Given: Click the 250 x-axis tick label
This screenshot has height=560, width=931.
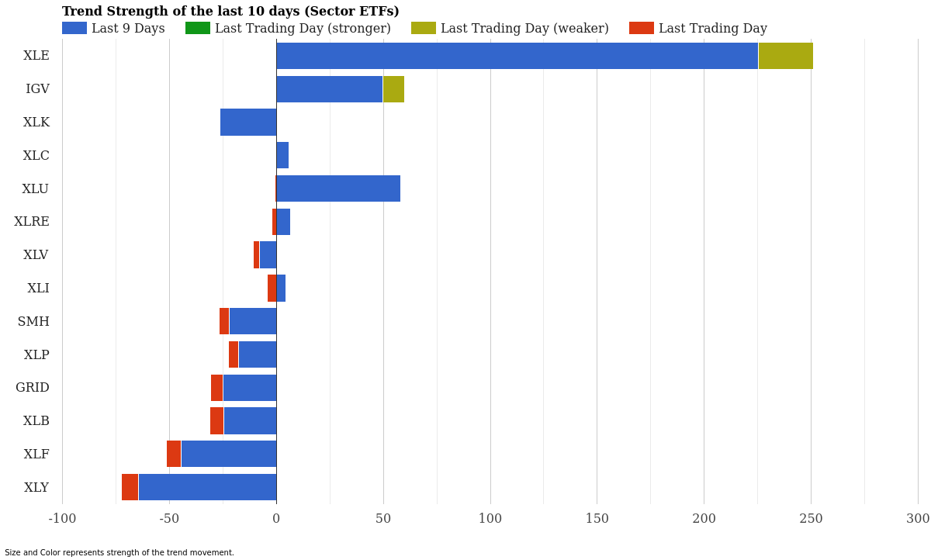Looking at the screenshot, I should click(812, 519).
